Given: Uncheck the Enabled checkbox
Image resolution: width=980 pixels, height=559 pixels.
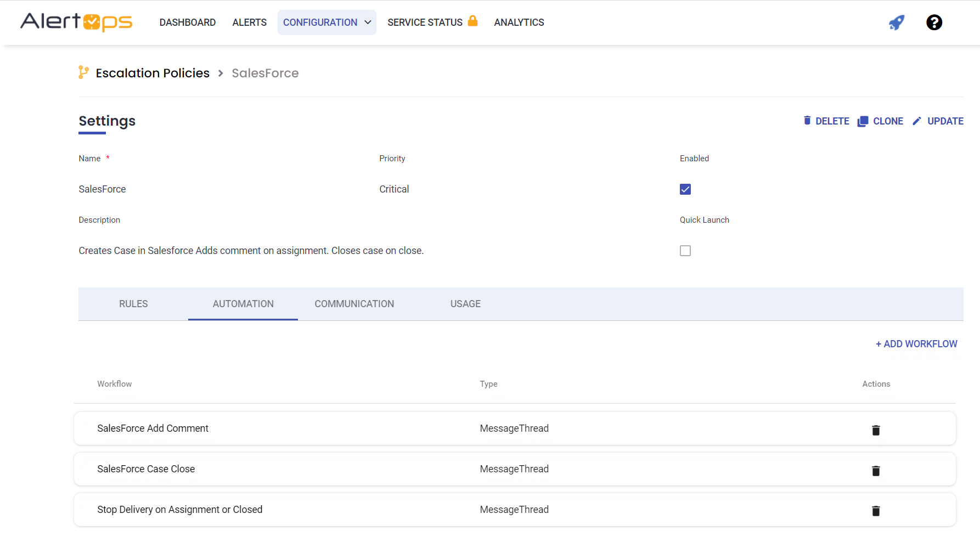Looking at the screenshot, I should (685, 189).
